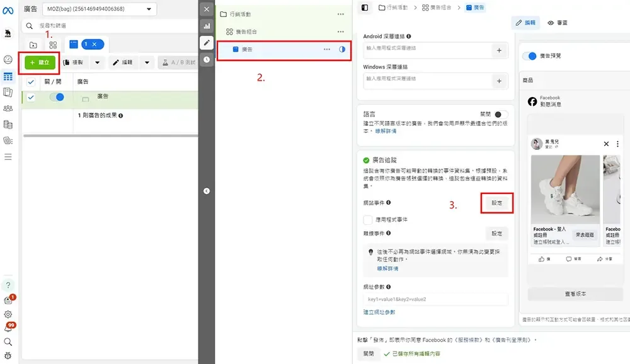The image size is (630, 364).
Task: Click 設定 button for 離線事件
Action: click(497, 234)
